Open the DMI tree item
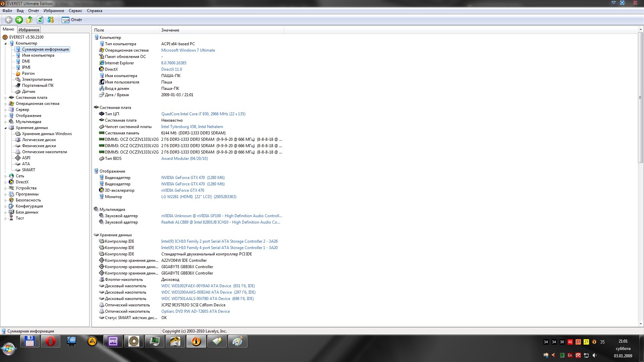This screenshot has height=362, width=644. click(x=26, y=61)
